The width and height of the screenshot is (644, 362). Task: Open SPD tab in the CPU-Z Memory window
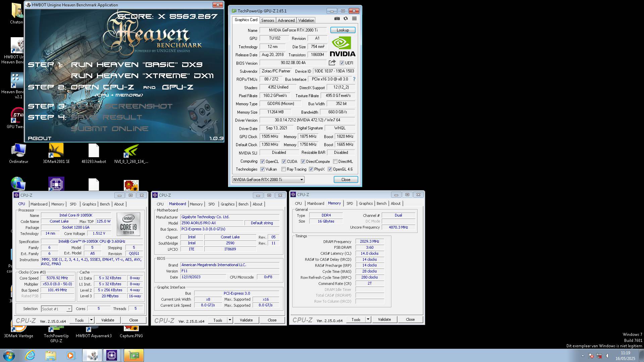click(x=350, y=203)
